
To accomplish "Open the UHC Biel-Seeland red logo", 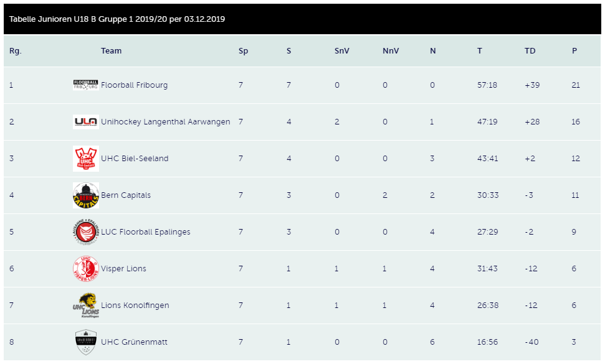I will click(85, 158).
